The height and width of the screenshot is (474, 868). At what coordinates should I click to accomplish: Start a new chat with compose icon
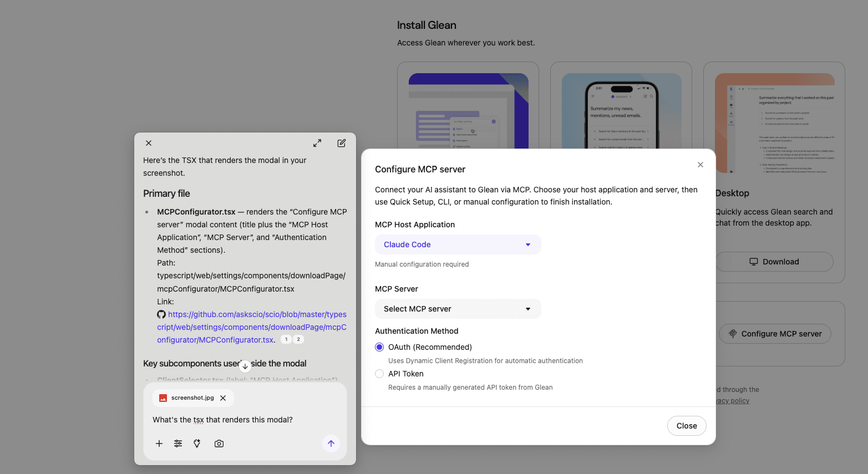[342, 143]
